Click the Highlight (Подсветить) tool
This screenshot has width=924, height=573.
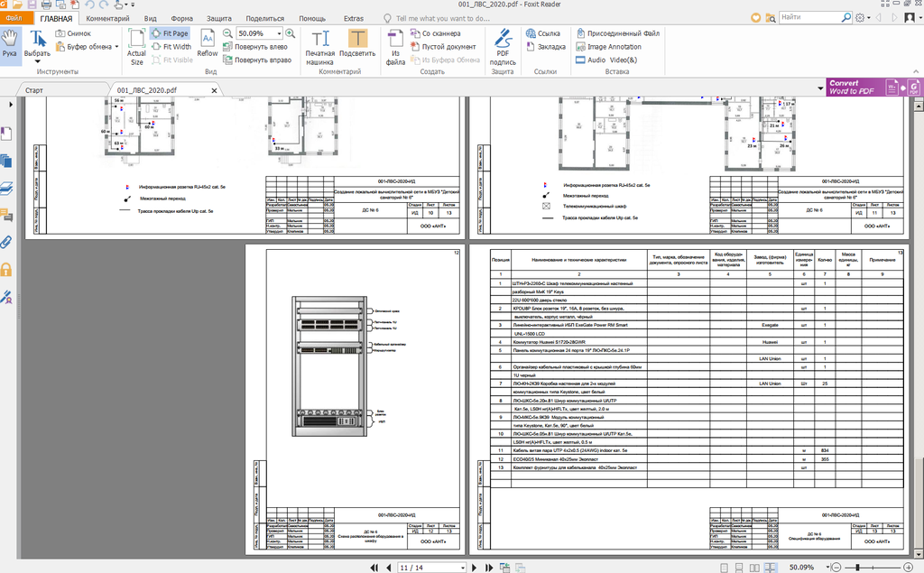click(x=357, y=43)
